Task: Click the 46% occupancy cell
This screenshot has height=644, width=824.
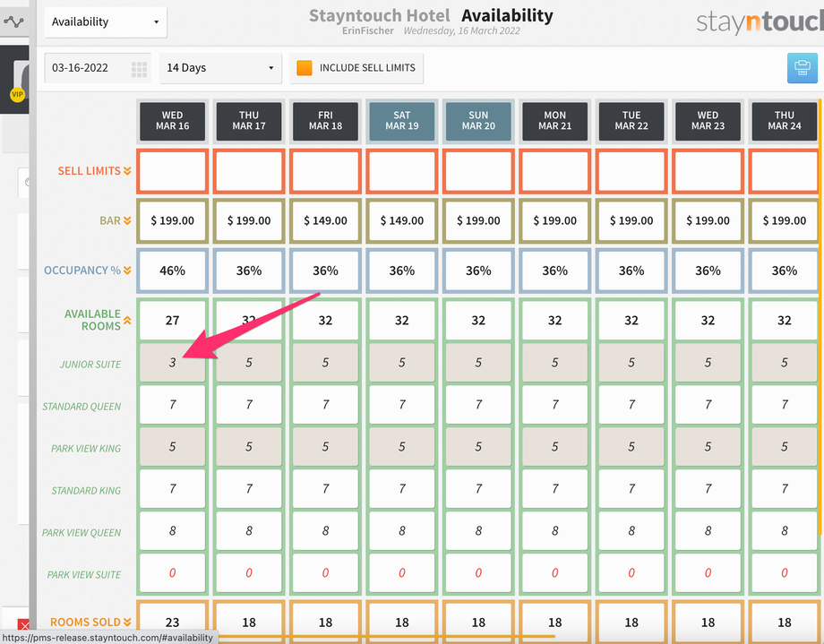Action: (172, 270)
